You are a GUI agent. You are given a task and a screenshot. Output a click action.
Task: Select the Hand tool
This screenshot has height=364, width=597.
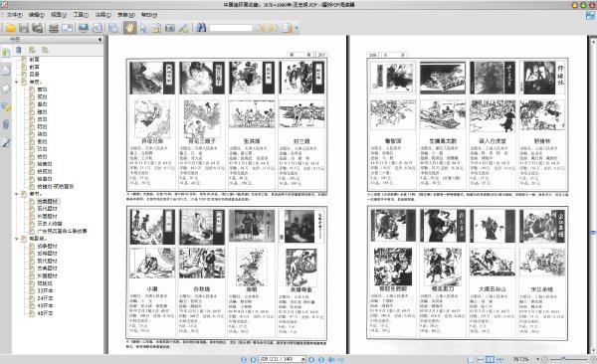pyautogui.click(x=129, y=28)
